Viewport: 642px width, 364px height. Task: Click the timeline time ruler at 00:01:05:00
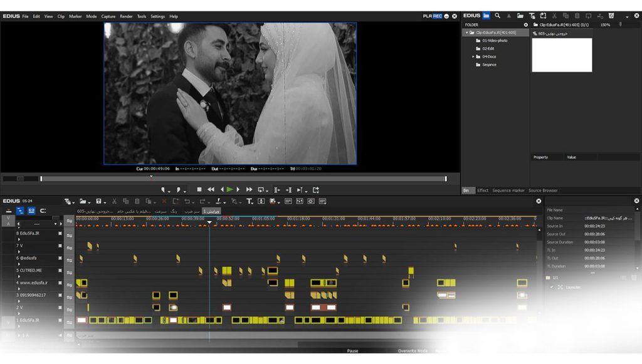[x=263, y=219]
